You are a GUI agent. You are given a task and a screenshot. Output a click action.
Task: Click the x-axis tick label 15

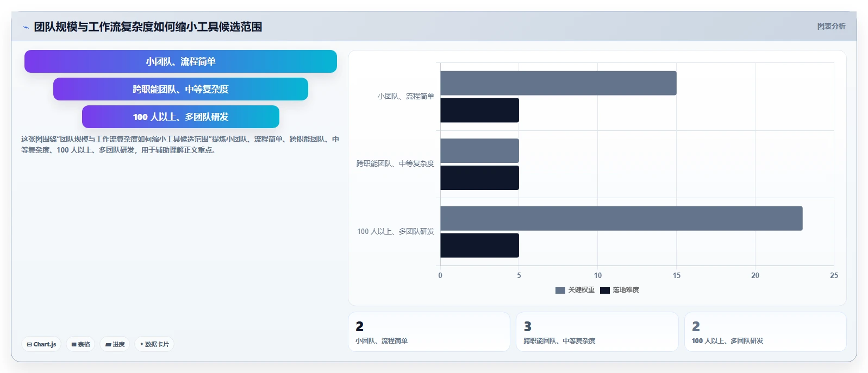676,276
